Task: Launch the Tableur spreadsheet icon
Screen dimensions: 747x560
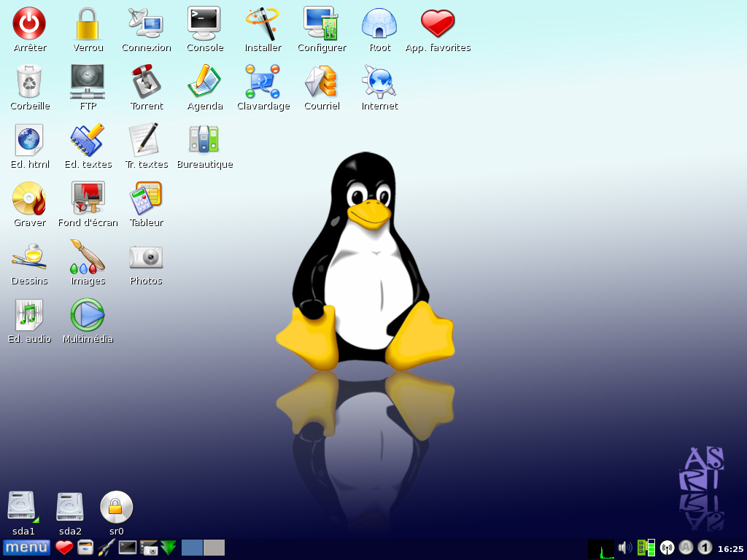Action: 146,197
